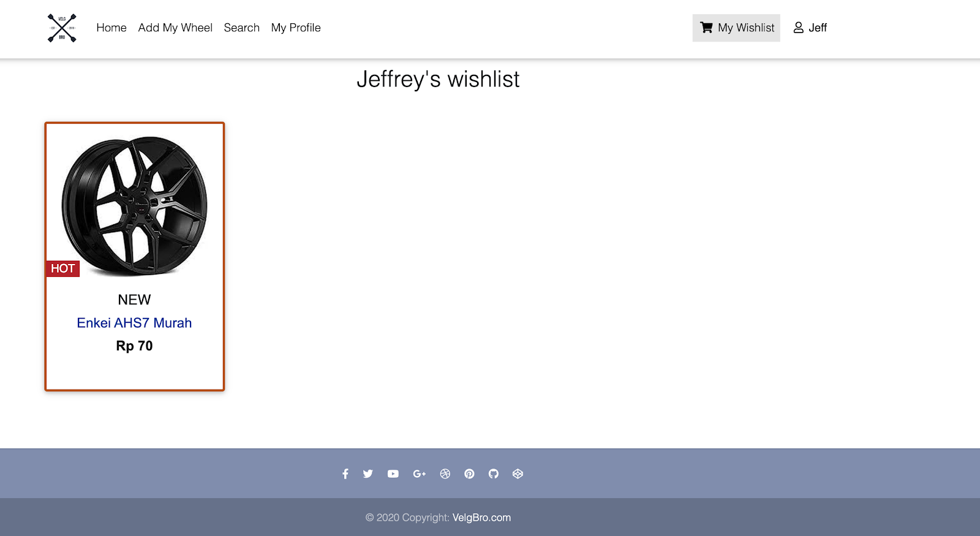Open the Pinterest social link
This screenshot has width=980, height=536.
[x=469, y=474]
